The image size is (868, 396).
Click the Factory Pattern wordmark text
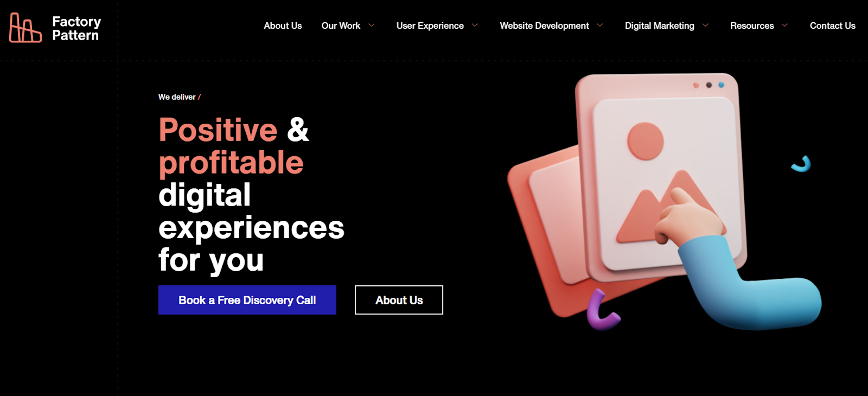coord(76,28)
